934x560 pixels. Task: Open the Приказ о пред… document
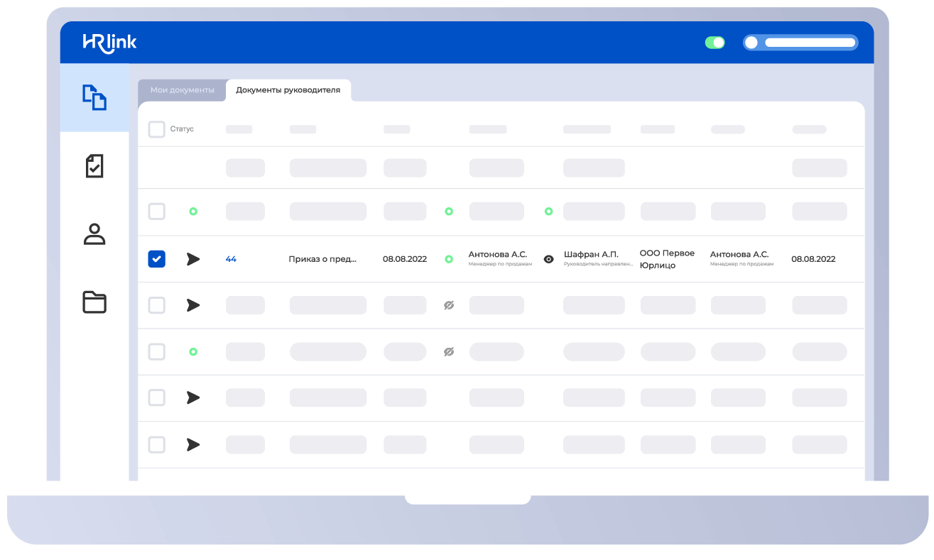click(x=323, y=259)
